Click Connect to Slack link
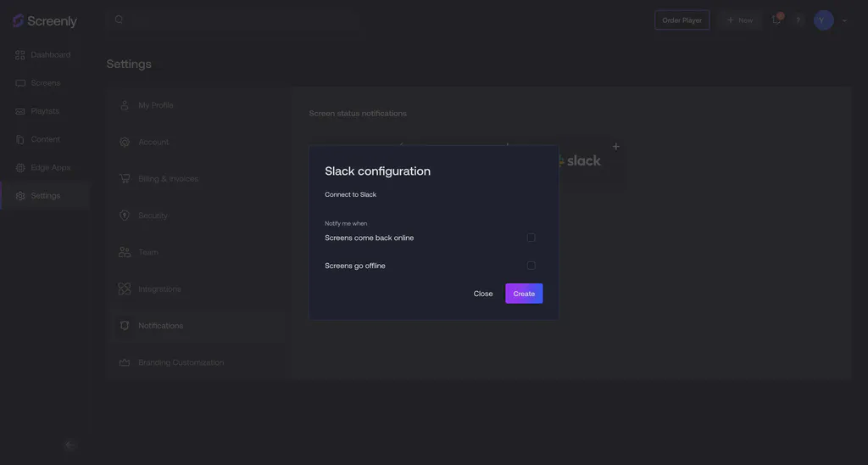This screenshot has width=868, height=465. [x=350, y=194]
